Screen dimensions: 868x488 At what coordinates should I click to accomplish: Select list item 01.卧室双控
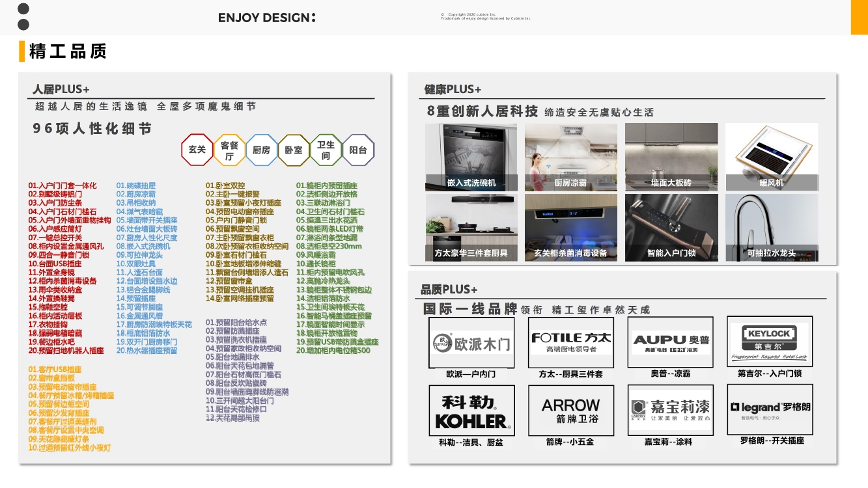tap(225, 185)
